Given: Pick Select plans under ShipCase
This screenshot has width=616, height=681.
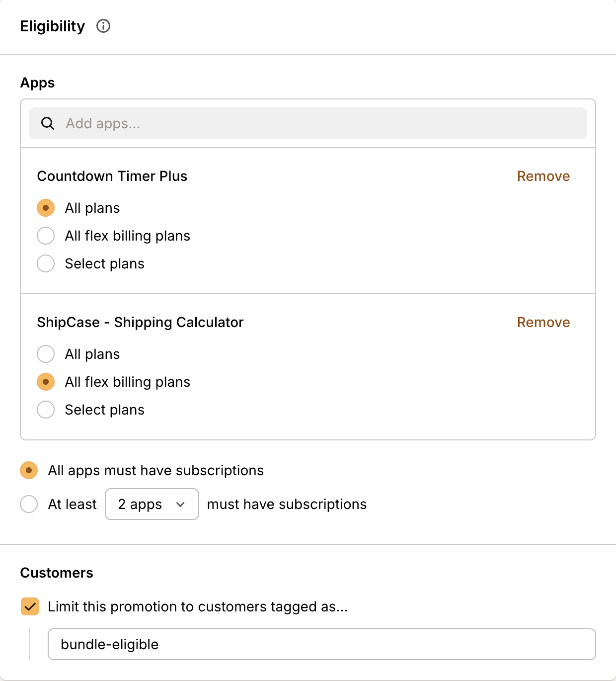Looking at the screenshot, I should tap(46, 410).
